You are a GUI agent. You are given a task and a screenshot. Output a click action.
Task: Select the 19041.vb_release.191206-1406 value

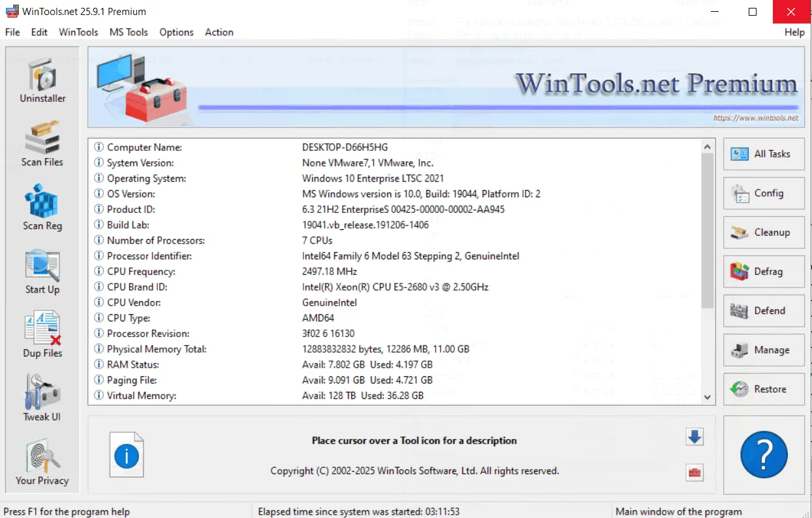(366, 225)
